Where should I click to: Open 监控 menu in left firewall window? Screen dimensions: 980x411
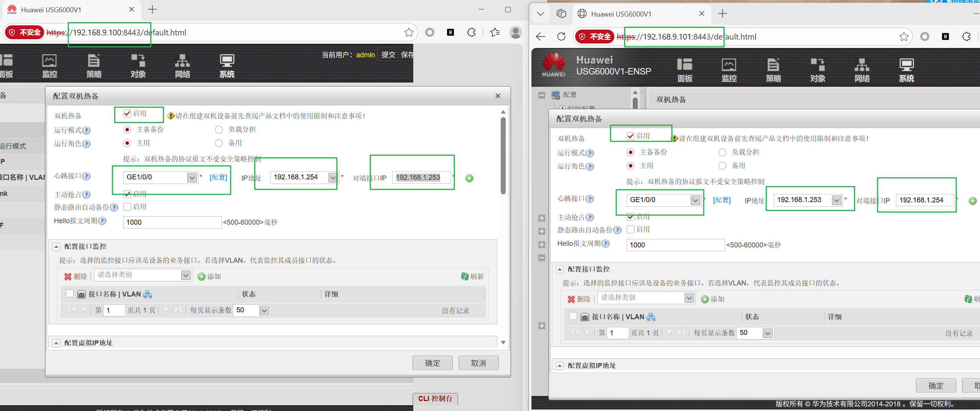[49, 66]
